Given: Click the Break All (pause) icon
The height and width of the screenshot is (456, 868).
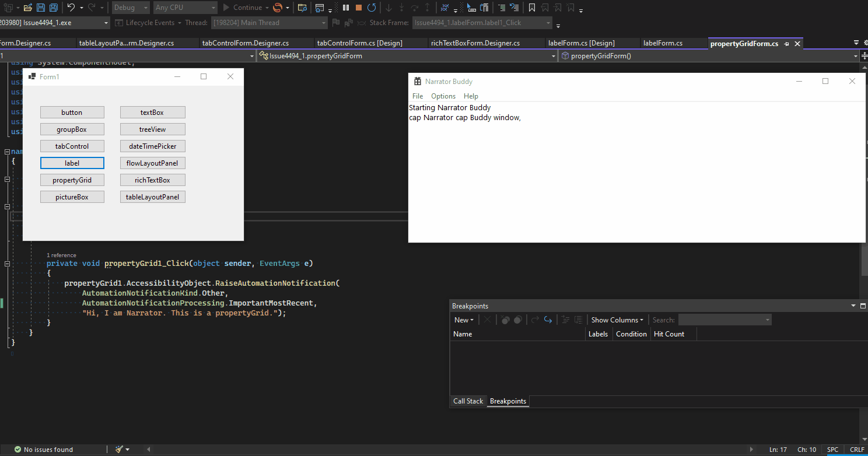Looking at the screenshot, I should click(345, 8).
